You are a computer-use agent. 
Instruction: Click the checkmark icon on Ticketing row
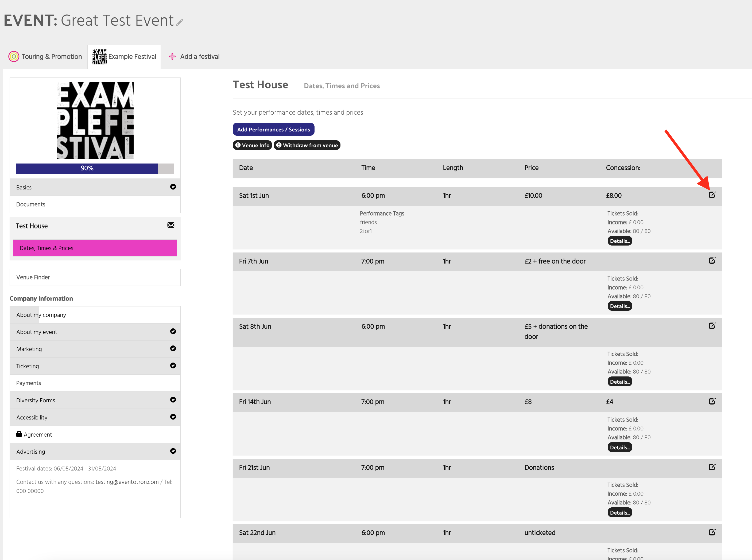point(173,365)
